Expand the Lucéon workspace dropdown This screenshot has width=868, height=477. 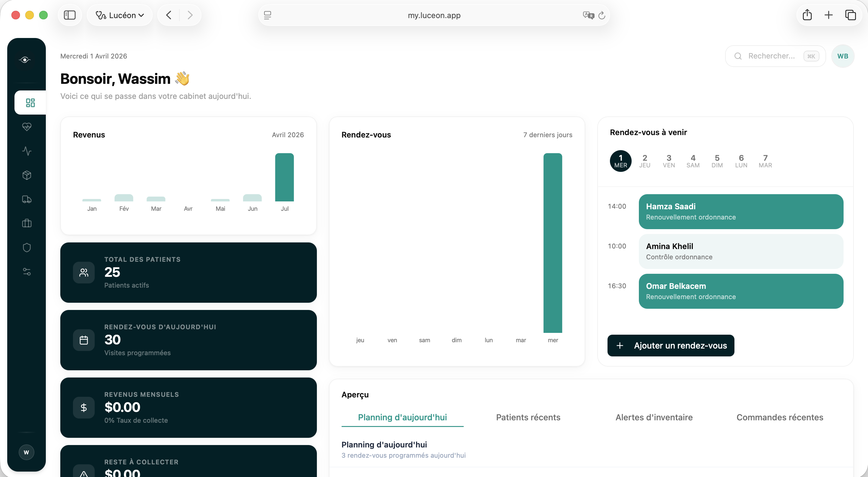point(120,15)
